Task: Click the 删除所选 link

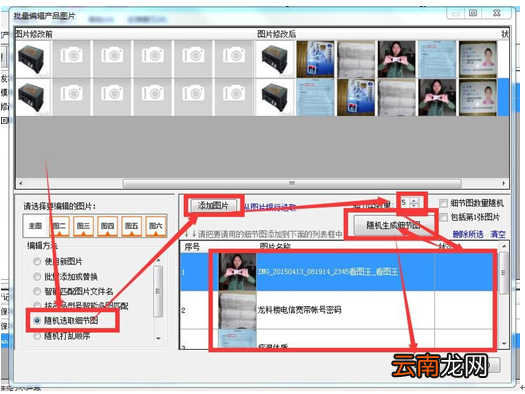Action: tap(468, 234)
